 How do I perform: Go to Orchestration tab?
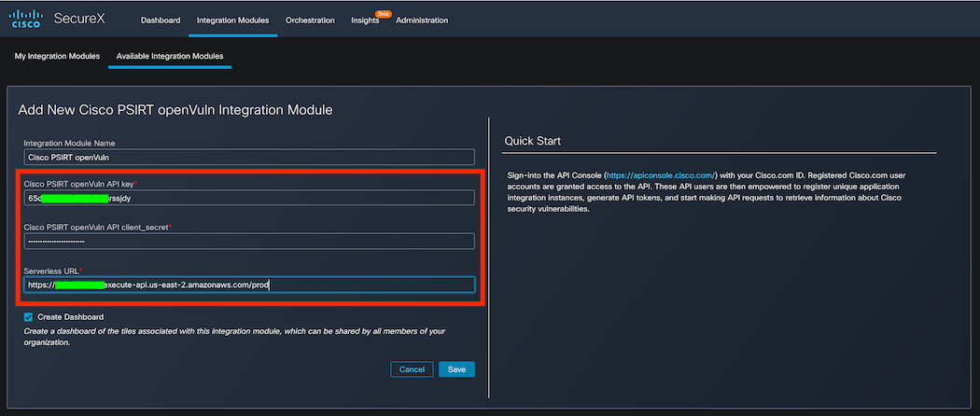pos(310,21)
